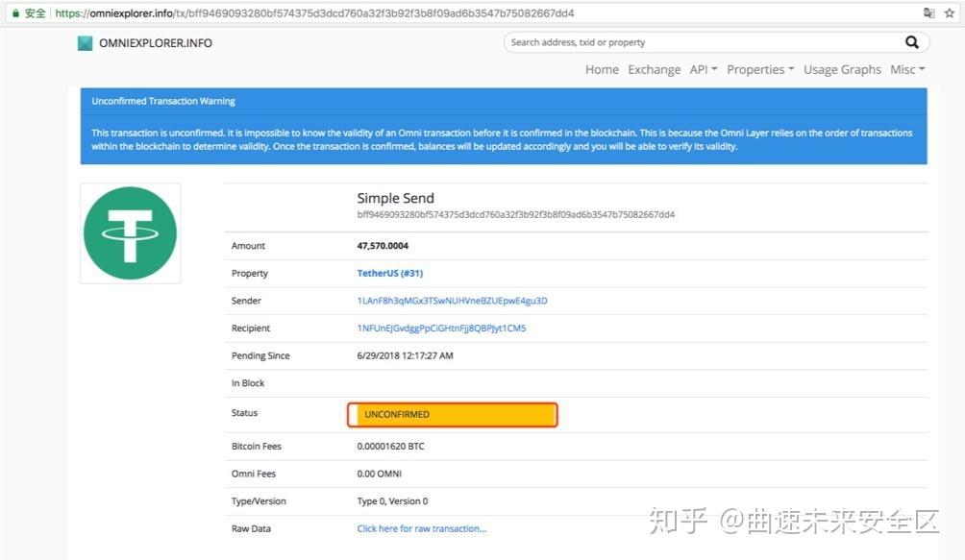
Task: Go to the Exchange page
Action: click(x=655, y=69)
